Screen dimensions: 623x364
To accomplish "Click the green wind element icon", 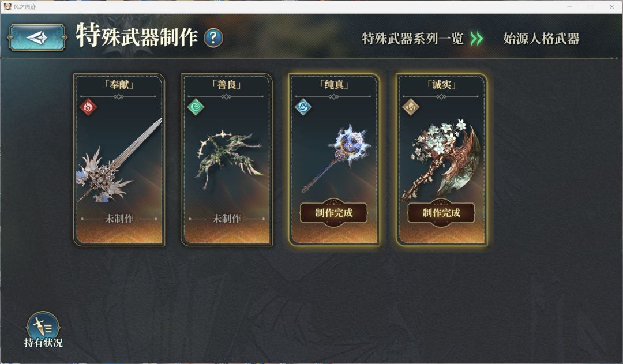I will click(x=196, y=107).
